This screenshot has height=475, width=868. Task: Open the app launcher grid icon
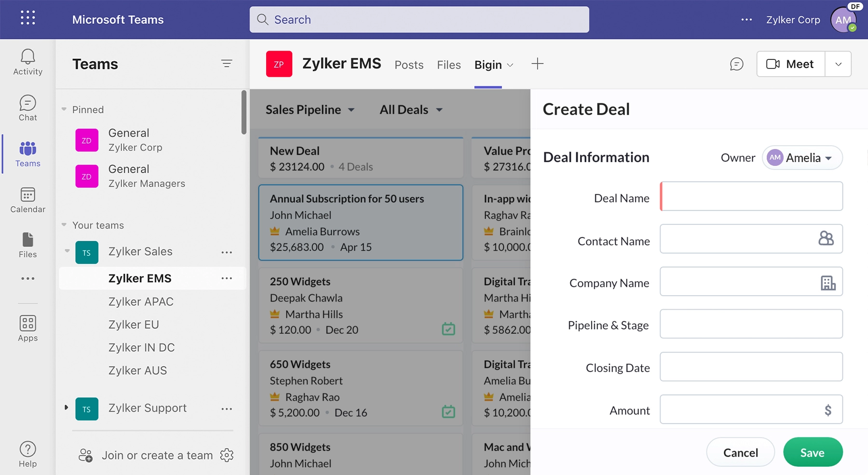[x=28, y=18]
